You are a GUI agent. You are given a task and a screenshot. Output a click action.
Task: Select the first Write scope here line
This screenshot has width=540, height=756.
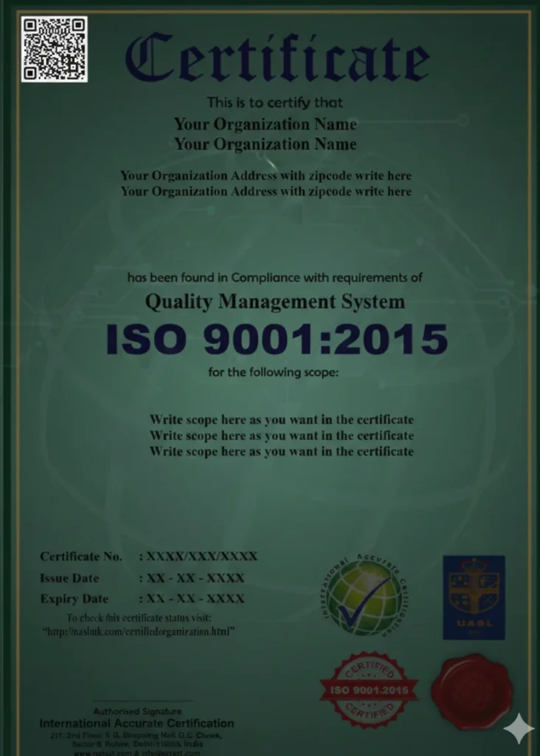coord(281,419)
